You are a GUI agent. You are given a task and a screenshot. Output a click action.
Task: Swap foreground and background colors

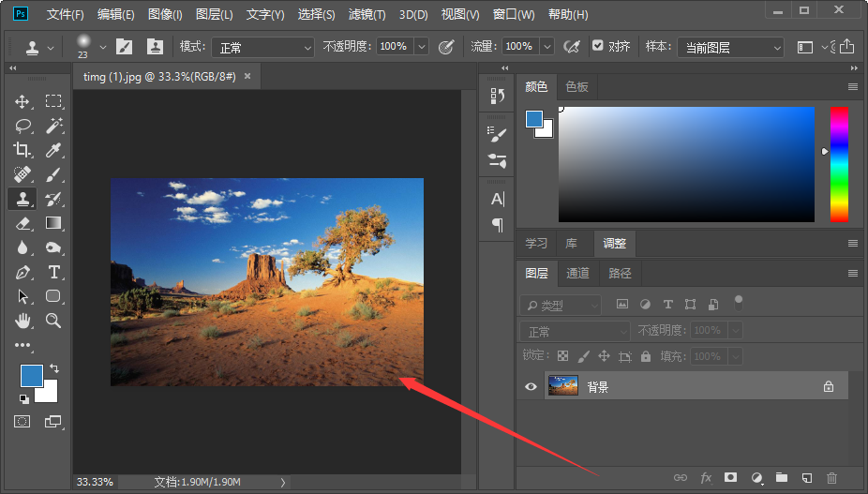click(54, 367)
